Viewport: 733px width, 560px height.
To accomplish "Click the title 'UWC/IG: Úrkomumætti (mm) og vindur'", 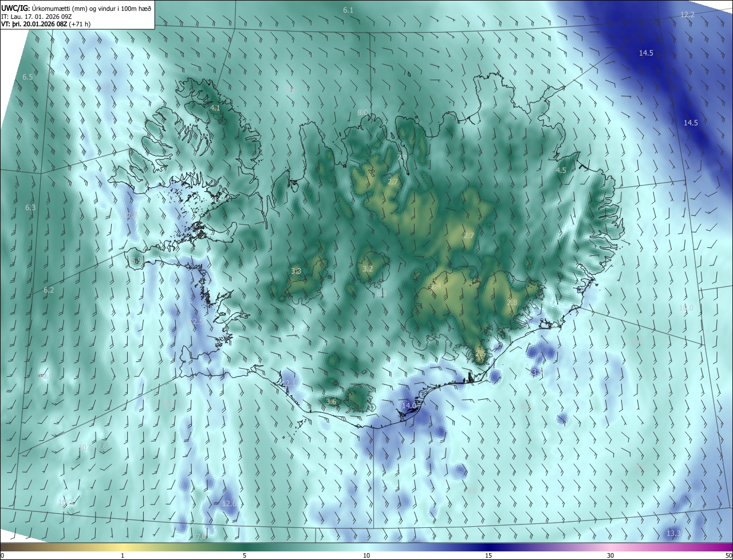I will click(76, 8).
